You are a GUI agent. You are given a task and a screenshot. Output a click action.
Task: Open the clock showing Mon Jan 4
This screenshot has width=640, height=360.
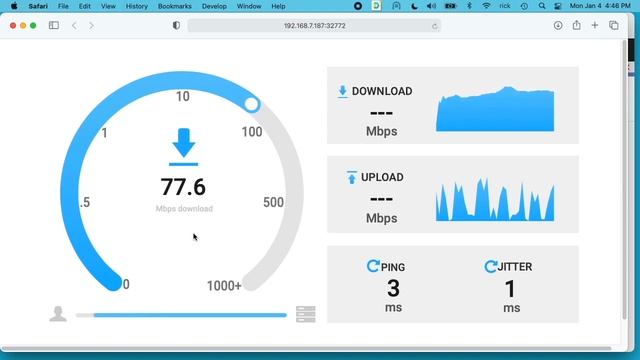[x=600, y=6]
